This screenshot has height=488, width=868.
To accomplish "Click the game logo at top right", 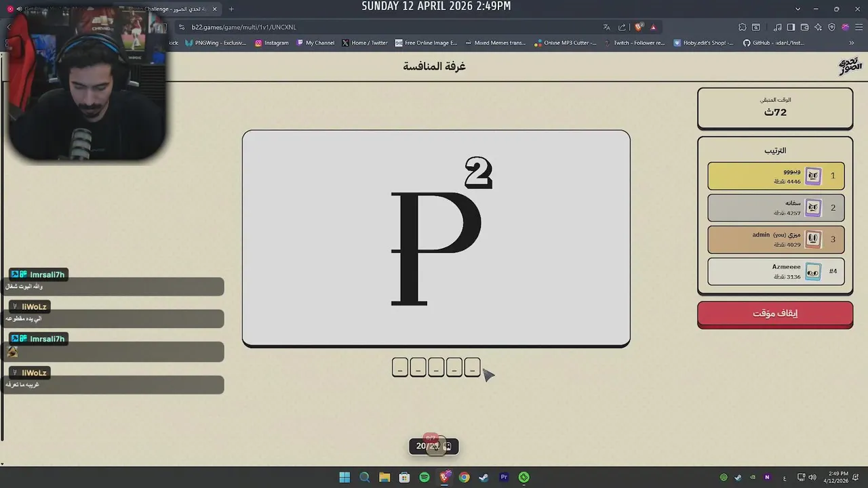I will coord(850,66).
